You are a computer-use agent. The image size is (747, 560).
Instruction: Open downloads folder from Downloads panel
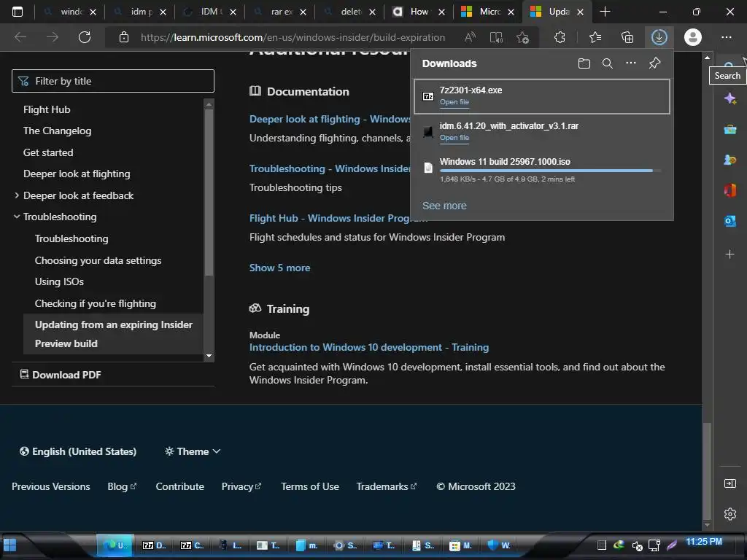click(584, 63)
